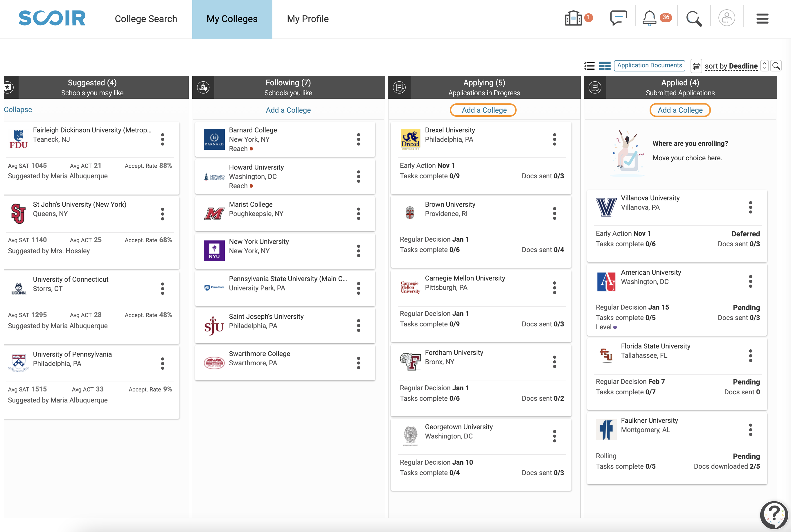
Task: Open the sort by Deadline dropdown
Action: pos(731,66)
